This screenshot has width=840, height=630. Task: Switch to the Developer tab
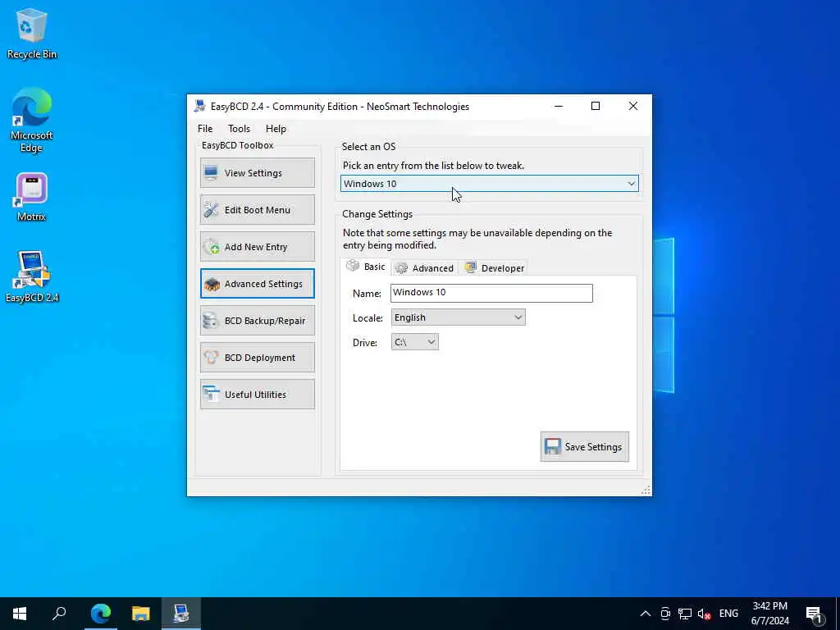tap(495, 268)
